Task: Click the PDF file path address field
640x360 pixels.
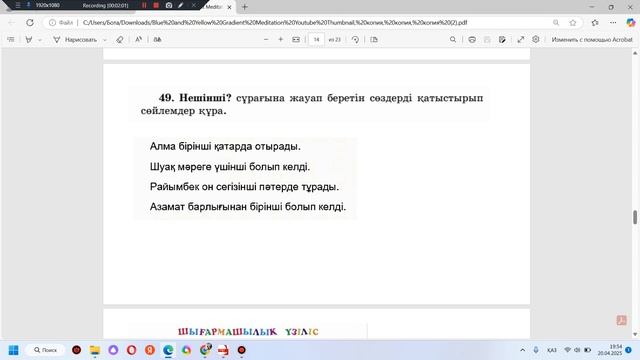Action: pyautogui.click(x=275, y=22)
